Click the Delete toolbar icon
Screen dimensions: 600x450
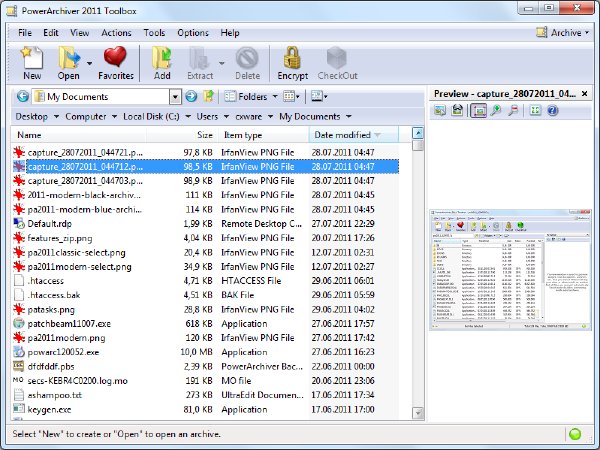click(x=247, y=63)
